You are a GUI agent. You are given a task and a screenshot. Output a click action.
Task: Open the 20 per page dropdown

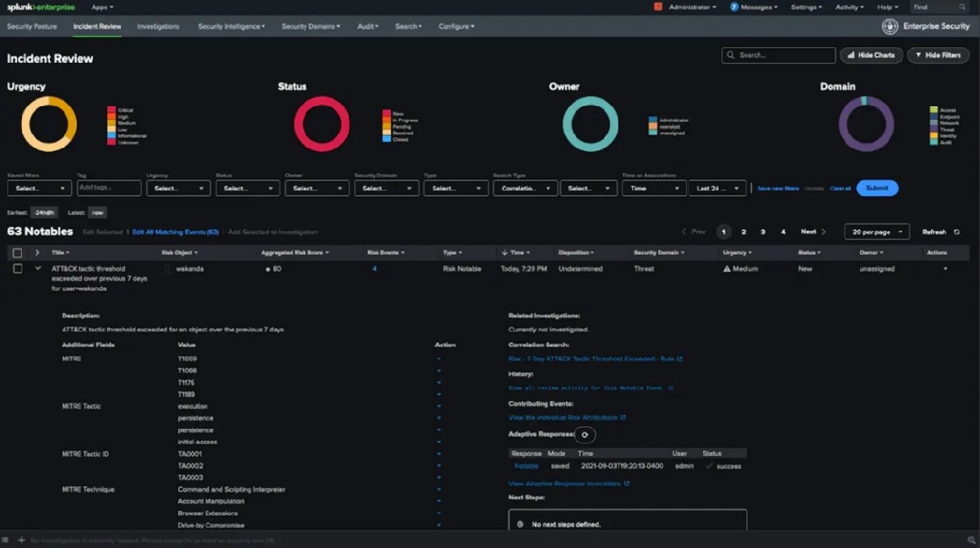[876, 232]
